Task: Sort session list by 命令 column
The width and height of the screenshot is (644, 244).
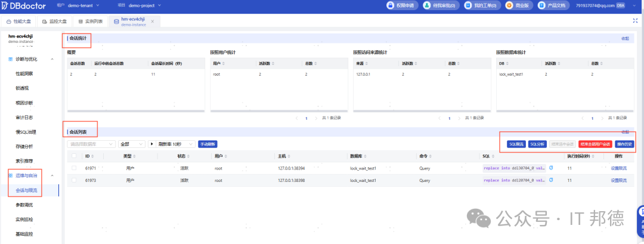Action: click(431, 156)
